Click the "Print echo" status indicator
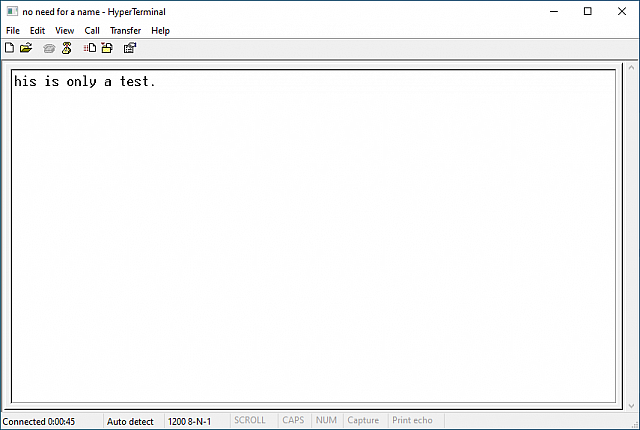The width and height of the screenshot is (640, 430). point(412,420)
